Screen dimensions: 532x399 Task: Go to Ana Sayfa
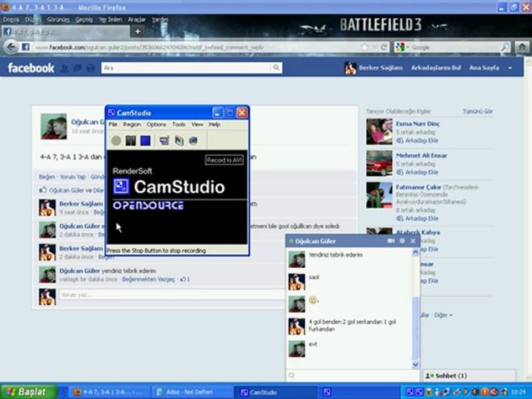(484, 68)
